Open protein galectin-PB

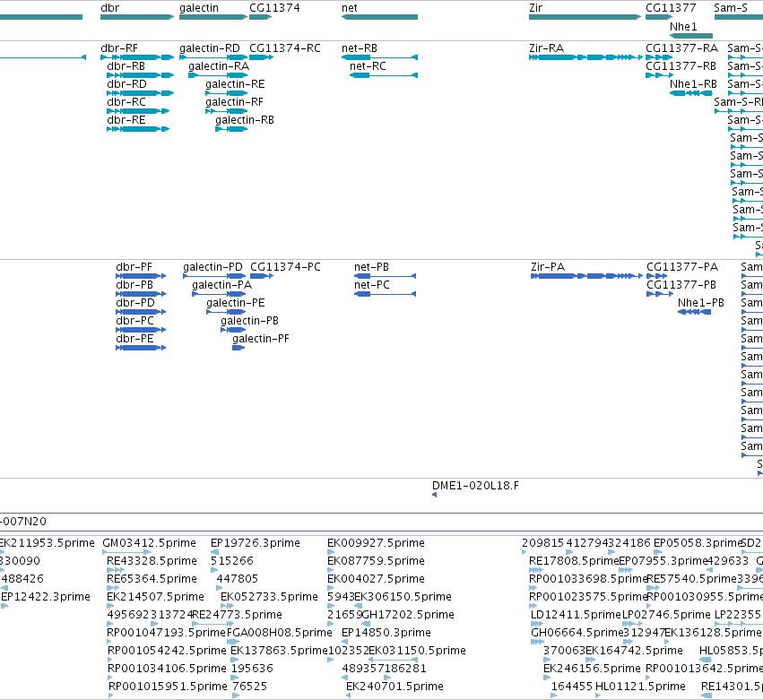[249, 321]
